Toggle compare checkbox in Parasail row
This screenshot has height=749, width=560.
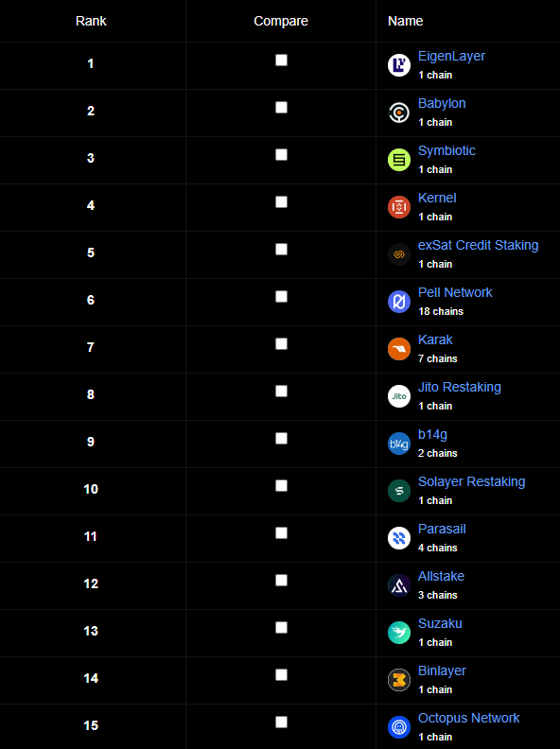(282, 533)
